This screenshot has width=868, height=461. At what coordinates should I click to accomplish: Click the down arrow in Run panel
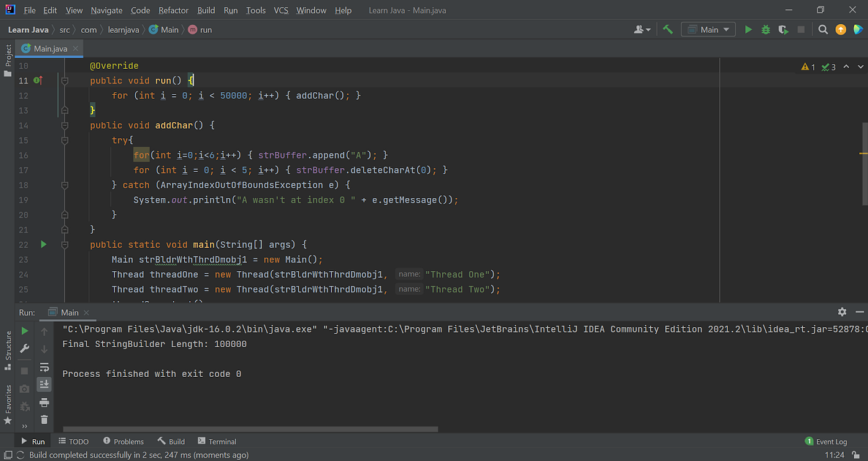coord(44,349)
